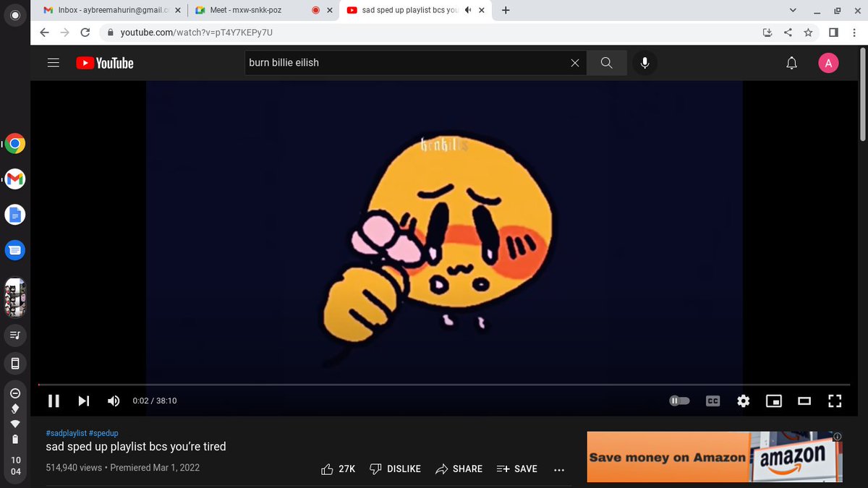Open the Amazon advertisement banner
This screenshot has height=488, width=868.
715,457
